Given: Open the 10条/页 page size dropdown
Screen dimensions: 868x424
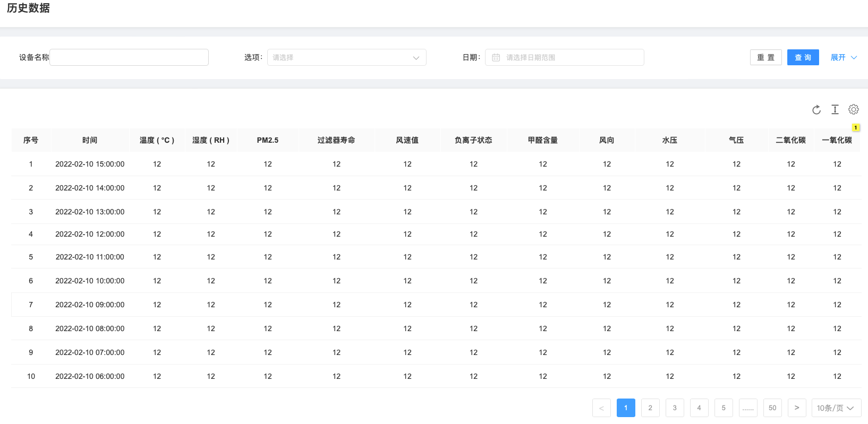Looking at the screenshot, I should click(x=836, y=408).
